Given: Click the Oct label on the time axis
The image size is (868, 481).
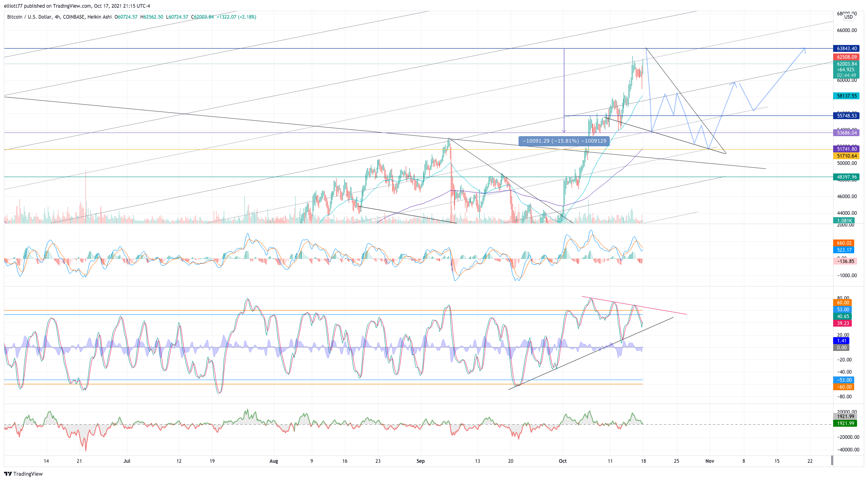Looking at the screenshot, I should [562, 461].
